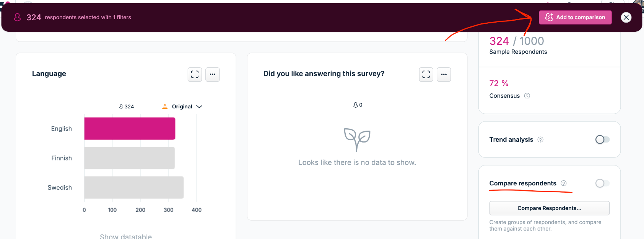Click the Consensus help question mark icon
This screenshot has width=644, height=239.
tap(527, 96)
